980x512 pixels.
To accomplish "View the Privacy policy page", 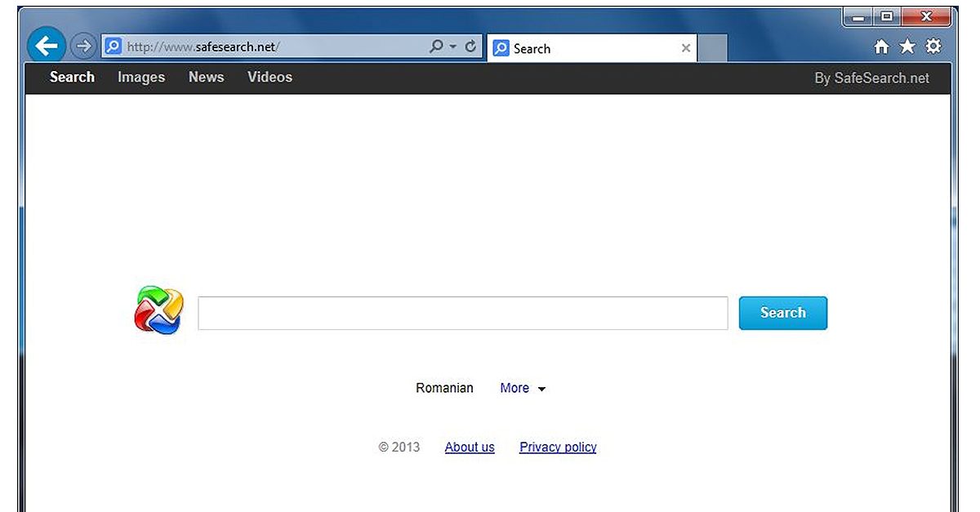I will [558, 447].
